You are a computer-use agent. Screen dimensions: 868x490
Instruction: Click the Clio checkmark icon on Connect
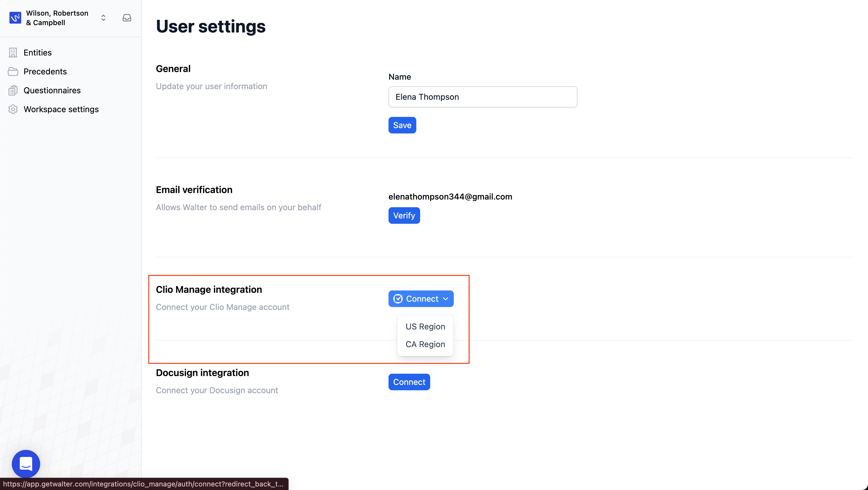(398, 299)
